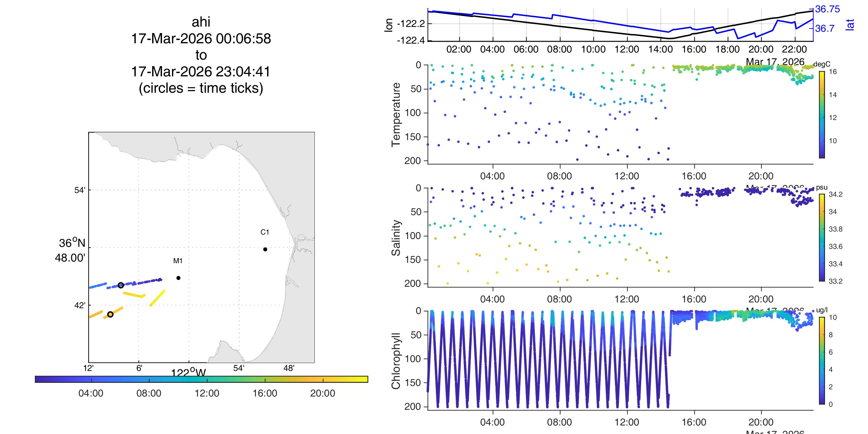Click the yellow diagonal track segment

(x=158, y=298)
